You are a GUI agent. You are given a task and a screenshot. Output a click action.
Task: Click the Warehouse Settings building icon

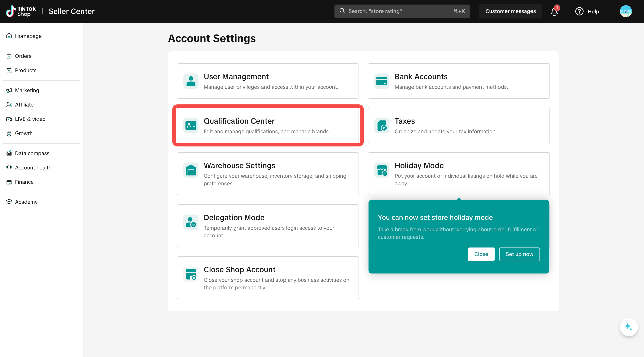tap(191, 170)
